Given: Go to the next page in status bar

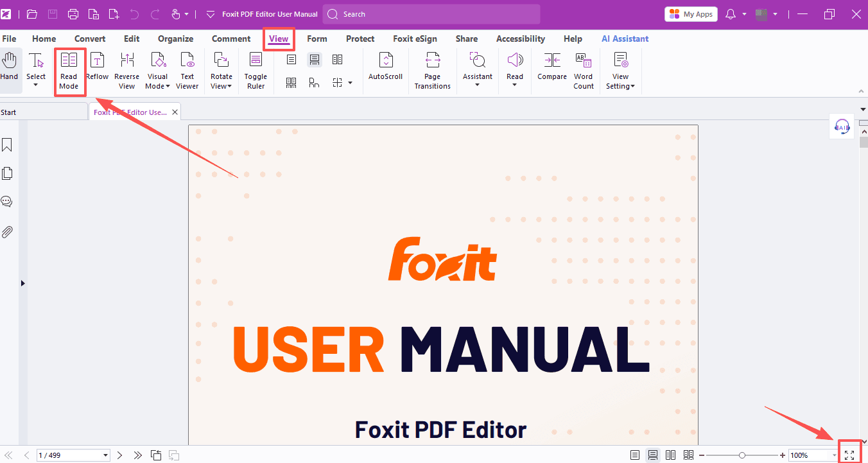Looking at the screenshot, I should [119, 455].
